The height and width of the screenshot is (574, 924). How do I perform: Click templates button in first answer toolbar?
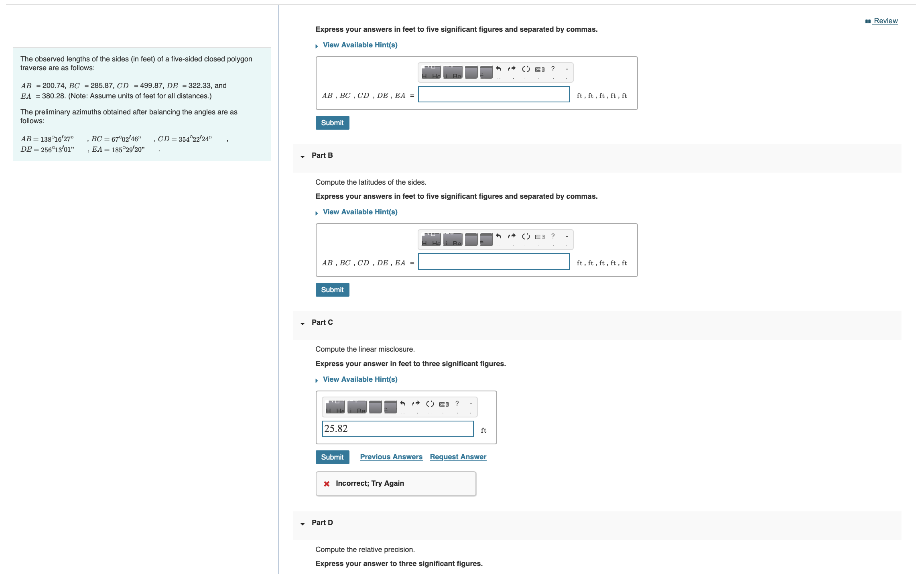click(x=431, y=72)
